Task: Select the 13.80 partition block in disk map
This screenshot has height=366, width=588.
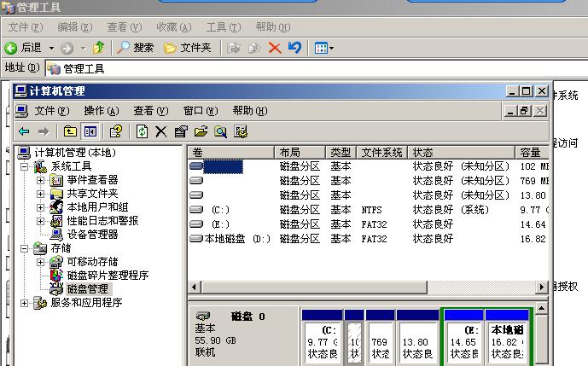Action: (x=417, y=337)
